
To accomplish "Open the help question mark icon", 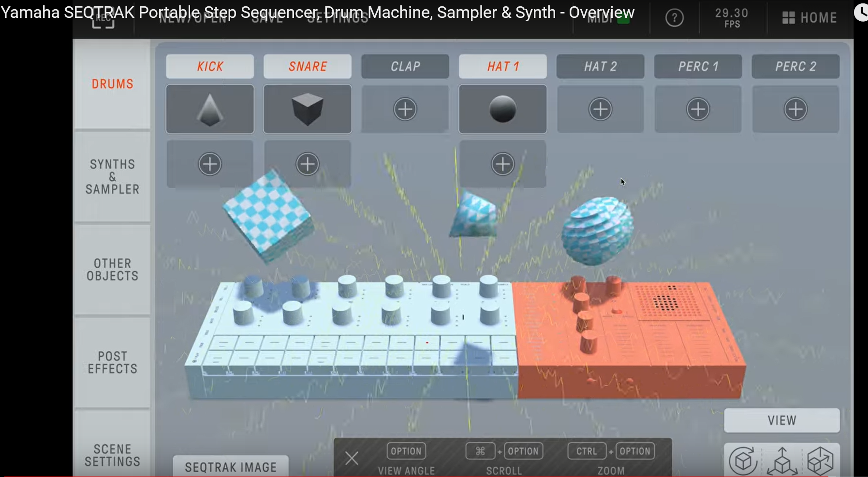I will click(675, 18).
